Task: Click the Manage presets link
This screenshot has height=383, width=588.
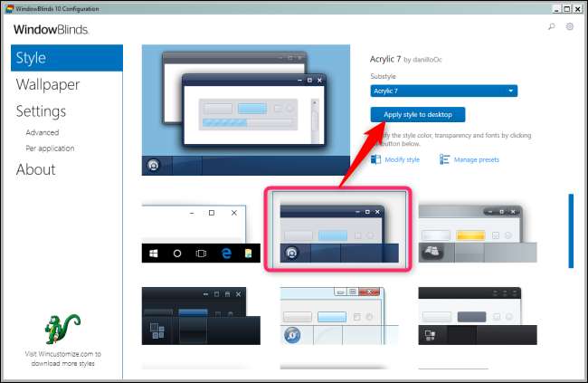Action: (x=477, y=159)
